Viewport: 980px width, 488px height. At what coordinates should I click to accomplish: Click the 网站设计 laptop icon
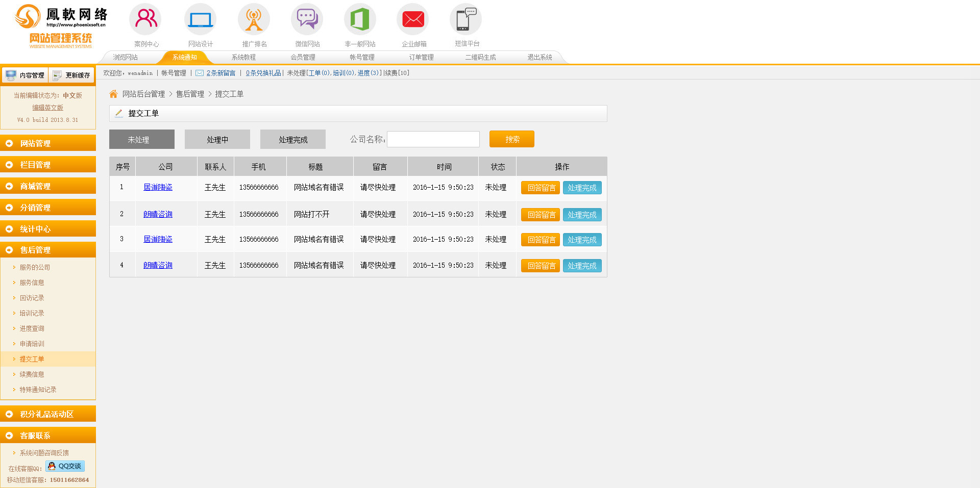[200, 19]
